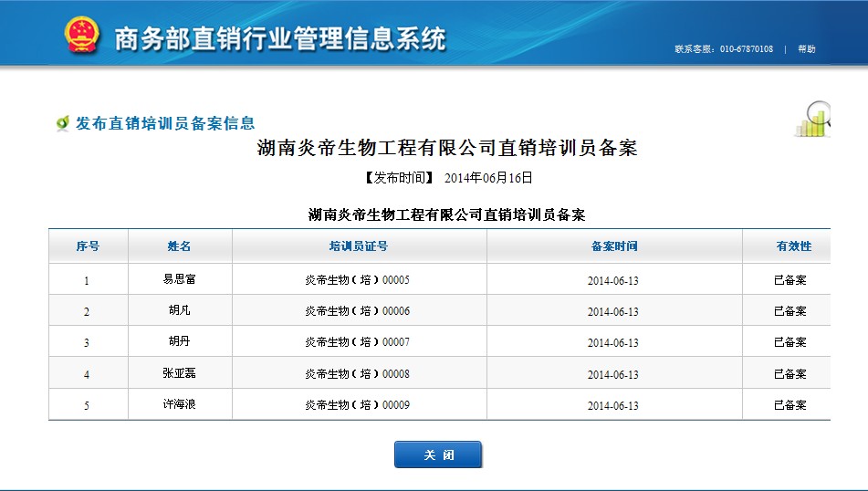Image resolution: width=868 pixels, height=491 pixels.
Task: Click the 备案时间 column header
Action: pyautogui.click(x=613, y=246)
